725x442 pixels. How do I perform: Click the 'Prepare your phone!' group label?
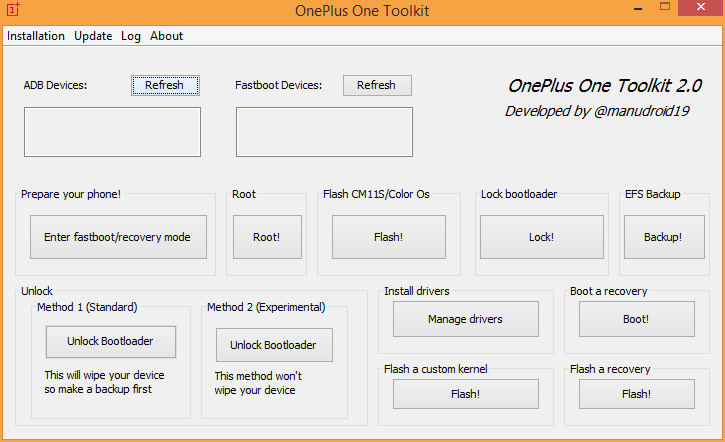(71, 194)
